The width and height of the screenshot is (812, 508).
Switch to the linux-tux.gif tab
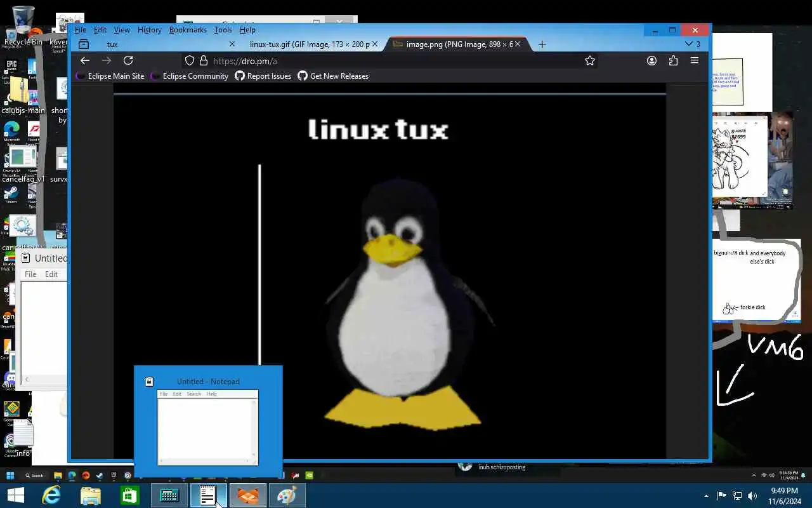click(x=312, y=44)
